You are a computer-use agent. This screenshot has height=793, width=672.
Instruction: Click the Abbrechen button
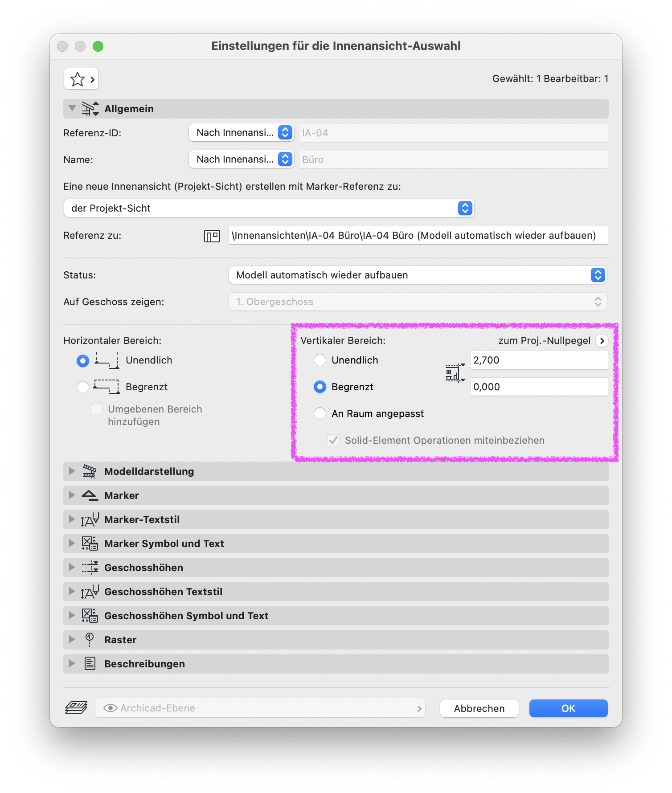tap(479, 708)
